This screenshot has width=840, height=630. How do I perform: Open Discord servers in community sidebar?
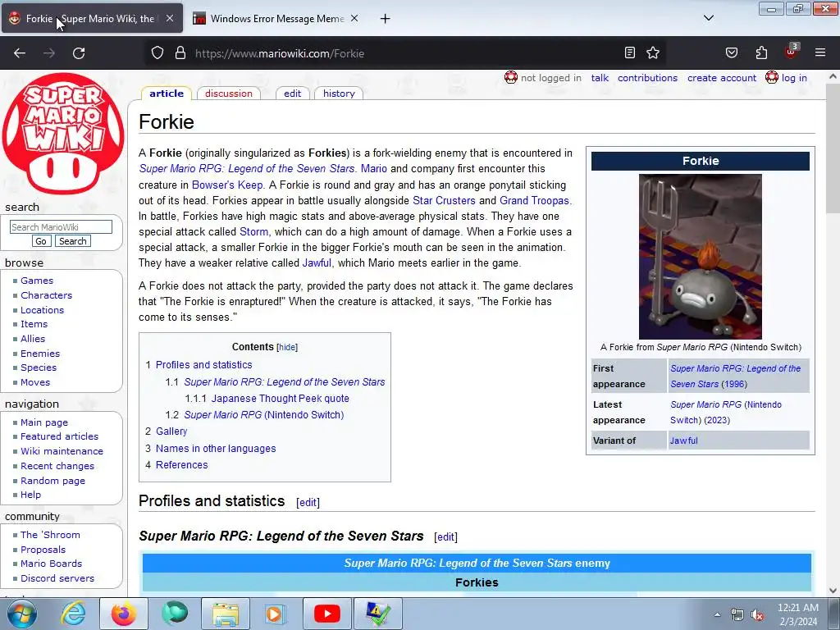[x=57, y=578]
